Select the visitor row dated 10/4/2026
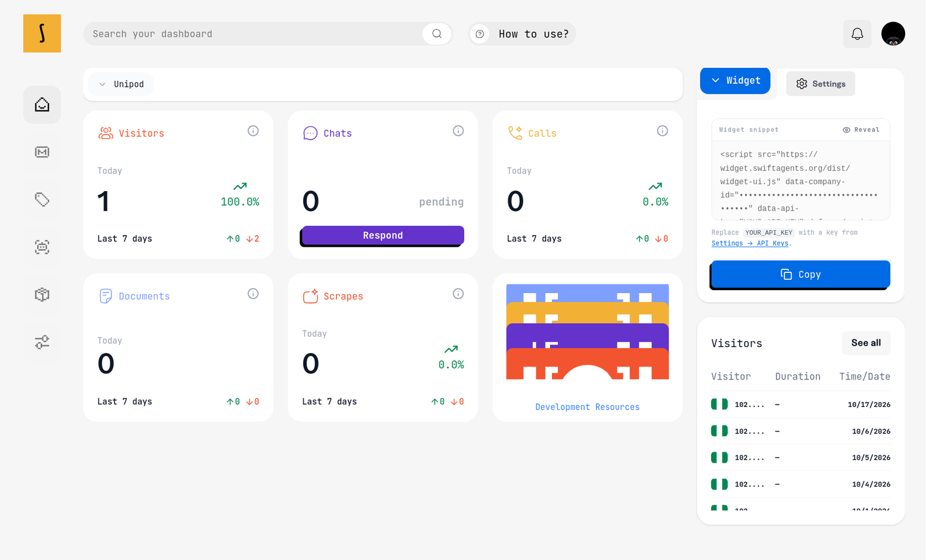Screen dimensions: 926x560 (800, 485)
